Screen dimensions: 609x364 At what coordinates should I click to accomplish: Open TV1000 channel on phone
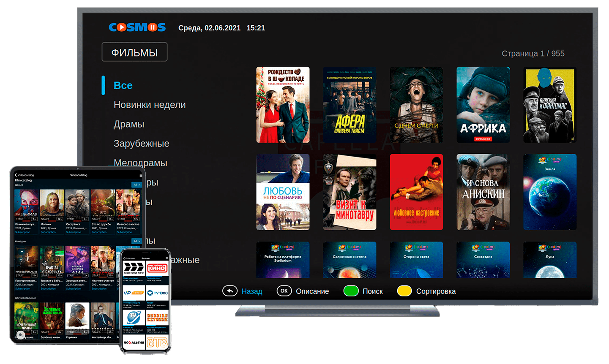[157, 293]
